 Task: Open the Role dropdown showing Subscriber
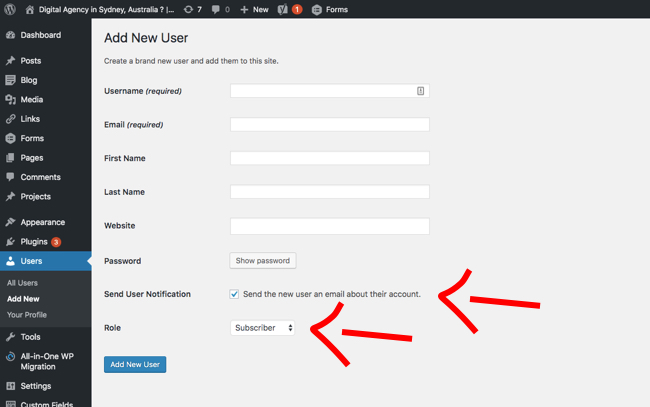(x=262, y=328)
